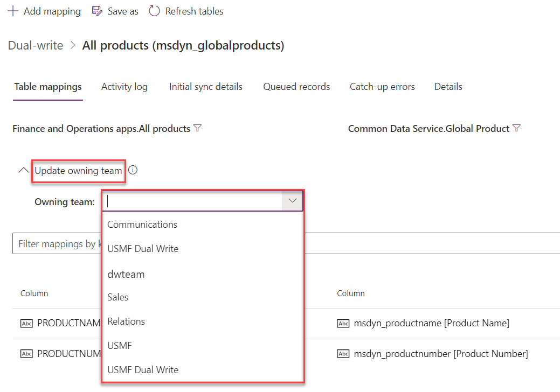Viewport: 560px width, 392px height.
Task: Navigate to Dual-write breadcrumb link
Action: pyautogui.click(x=36, y=45)
